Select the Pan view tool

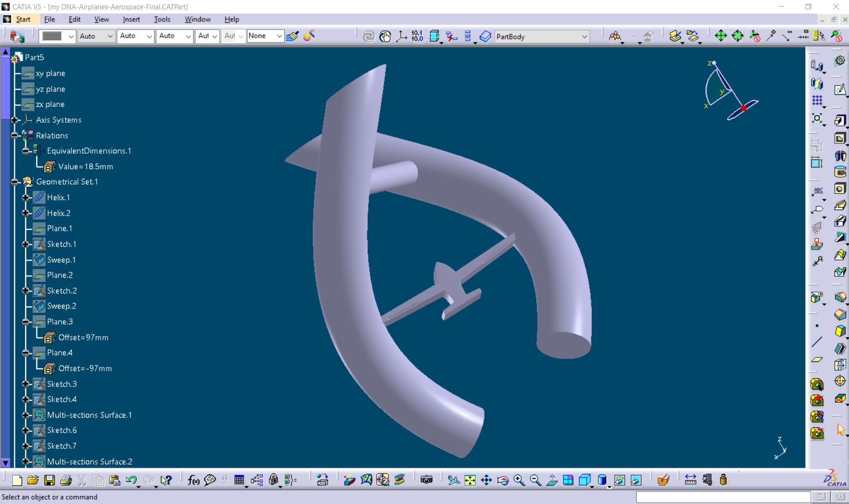pyautogui.click(x=486, y=480)
